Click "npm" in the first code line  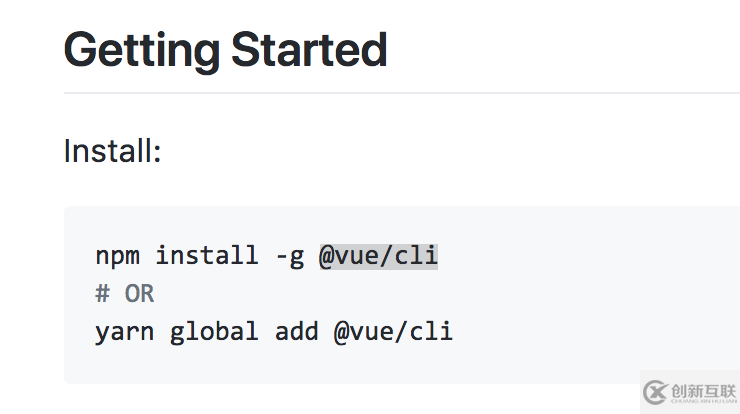(117, 256)
